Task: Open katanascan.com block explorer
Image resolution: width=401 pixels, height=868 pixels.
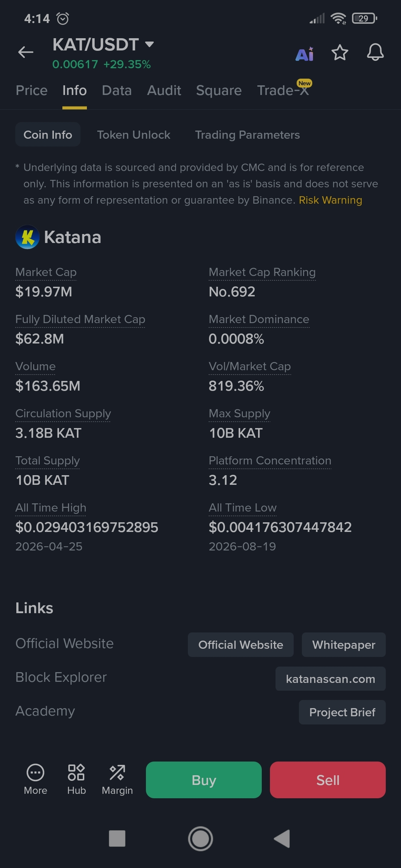Action: (x=330, y=679)
